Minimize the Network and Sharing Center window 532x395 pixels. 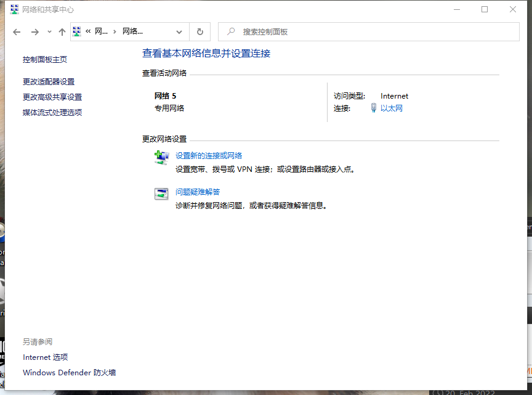pos(457,9)
